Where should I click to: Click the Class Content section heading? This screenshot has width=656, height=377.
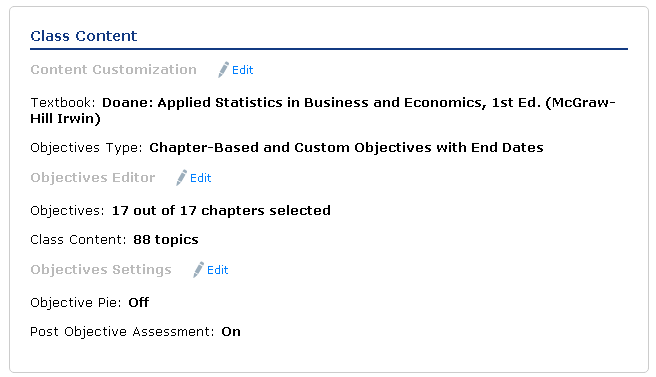click(84, 36)
